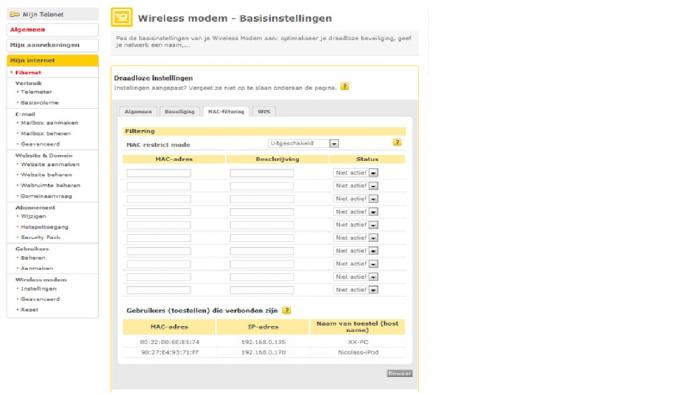This screenshot has width=700, height=394.
Task: Click the IP-adres column header
Action: (263, 327)
